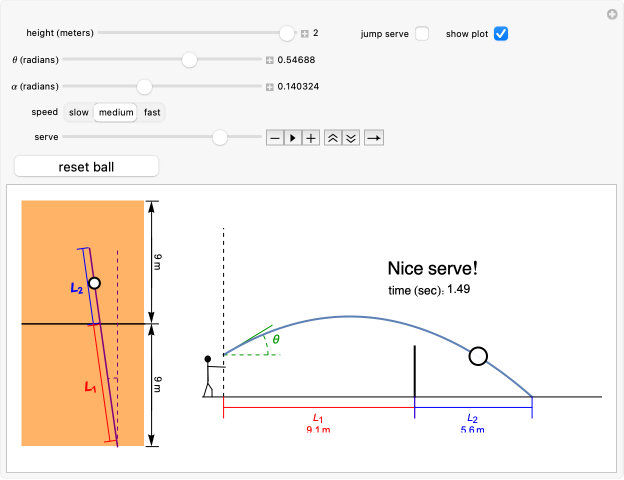Uncheck the show plot checkbox
Image resolution: width=624 pixels, height=480 pixels.
tap(501, 33)
